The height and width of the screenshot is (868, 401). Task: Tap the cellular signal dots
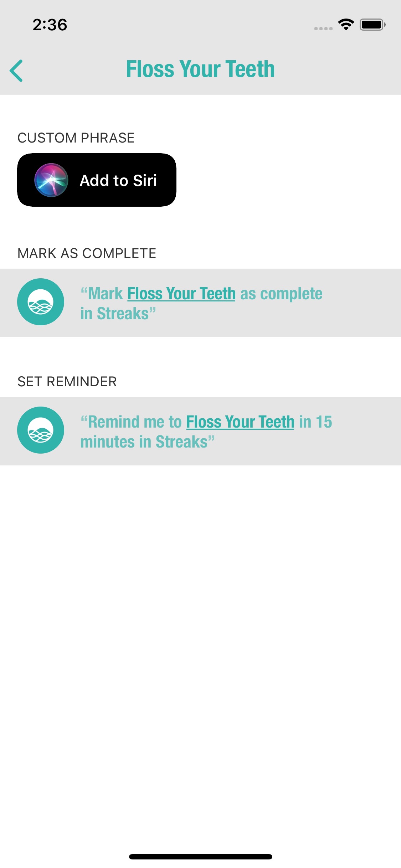coord(323,29)
